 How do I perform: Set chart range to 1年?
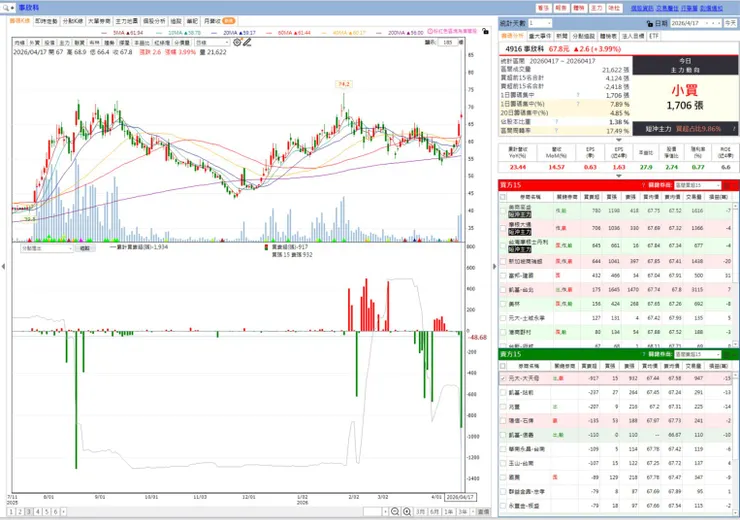click(x=448, y=512)
